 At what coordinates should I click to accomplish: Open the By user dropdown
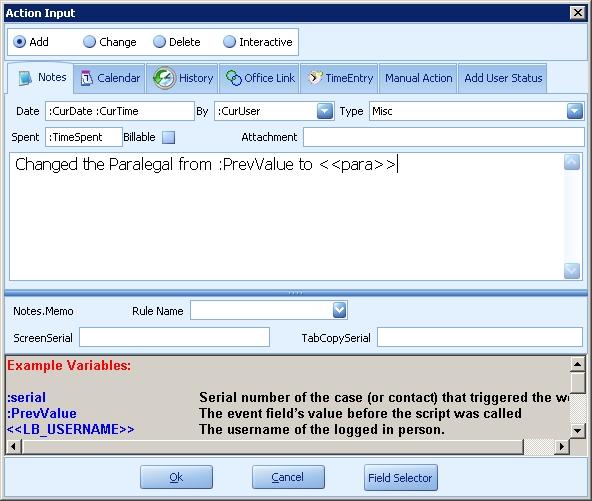coord(325,111)
